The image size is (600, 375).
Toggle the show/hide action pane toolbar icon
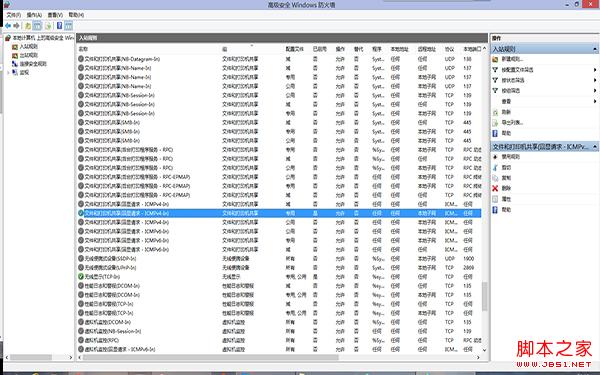[68, 26]
